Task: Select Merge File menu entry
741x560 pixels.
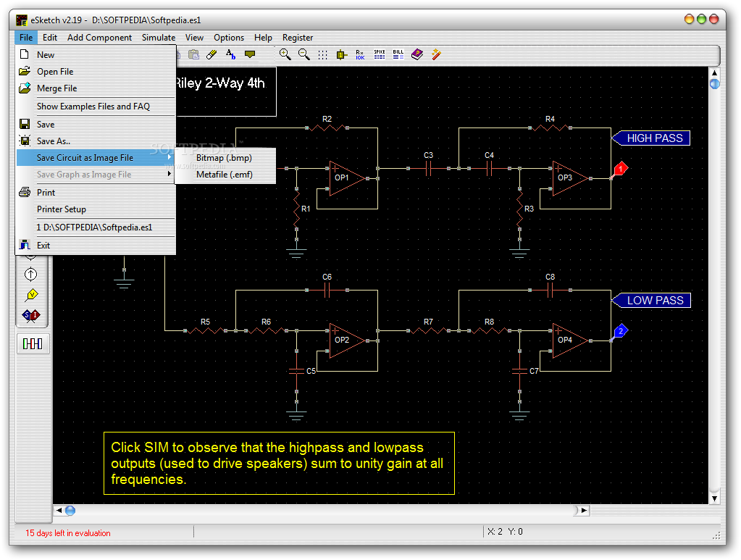Action: click(96, 88)
